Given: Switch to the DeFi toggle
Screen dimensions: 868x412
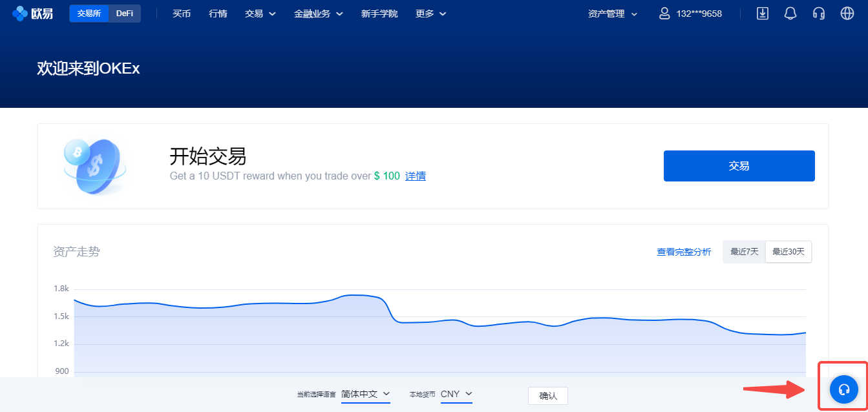Looking at the screenshot, I should coord(125,14).
